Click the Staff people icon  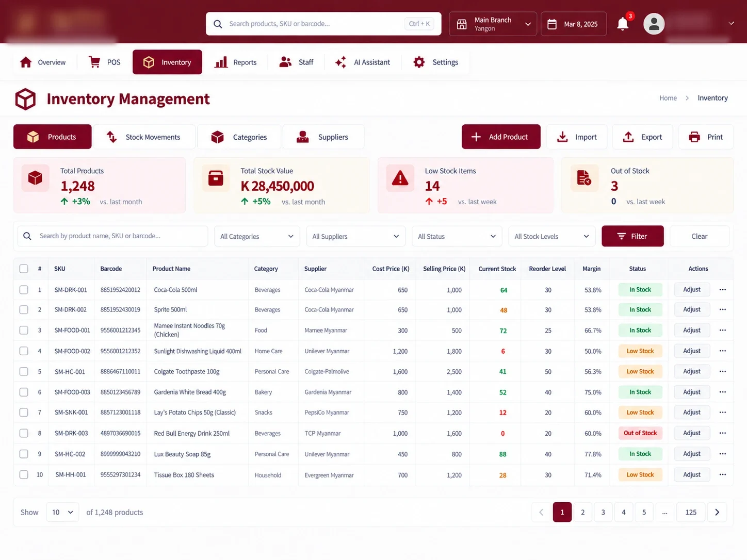(285, 62)
